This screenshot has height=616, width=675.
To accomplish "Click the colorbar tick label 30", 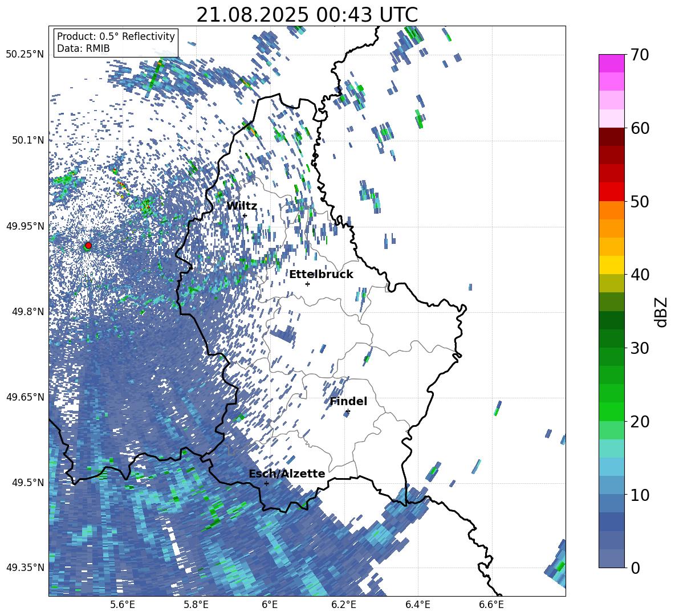I will click(640, 348).
